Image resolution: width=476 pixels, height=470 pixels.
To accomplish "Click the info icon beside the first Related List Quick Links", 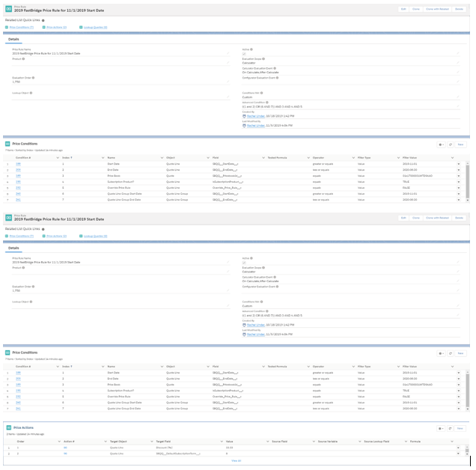I will click(43, 20).
